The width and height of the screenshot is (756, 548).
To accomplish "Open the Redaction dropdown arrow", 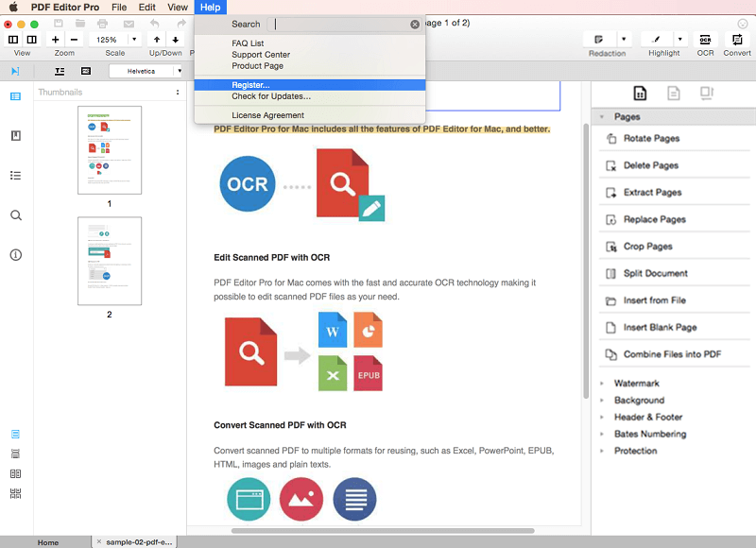I will (624, 40).
